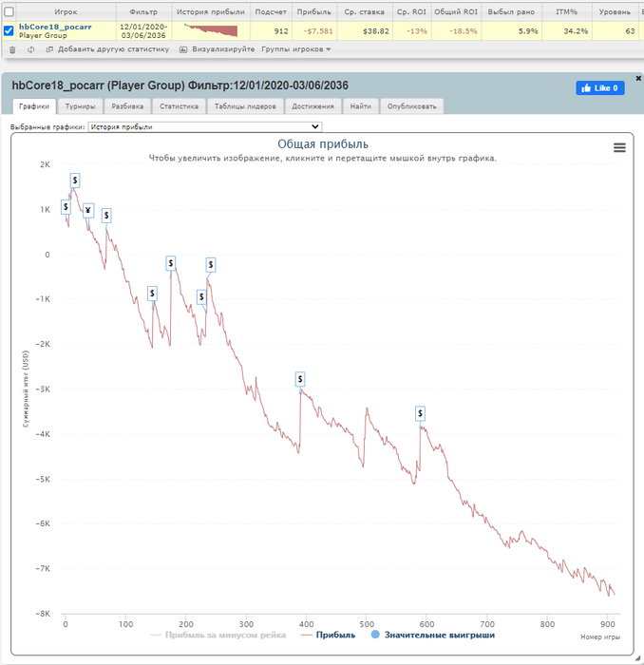Toggle Прибыль за минусом рейка legend
Screen dimensions: 644x665
pos(218,635)
